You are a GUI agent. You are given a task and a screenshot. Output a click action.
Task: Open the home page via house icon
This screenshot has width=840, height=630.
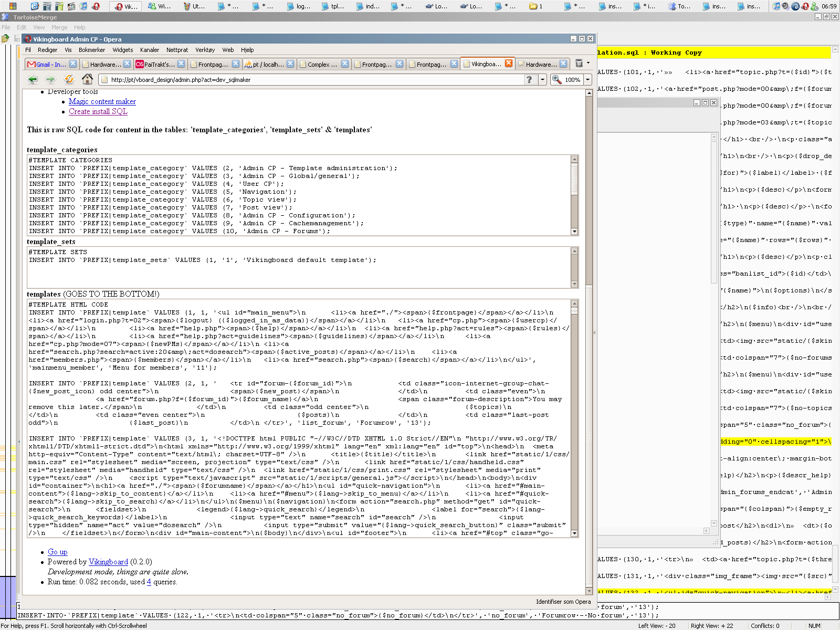[x=87, y=79]
